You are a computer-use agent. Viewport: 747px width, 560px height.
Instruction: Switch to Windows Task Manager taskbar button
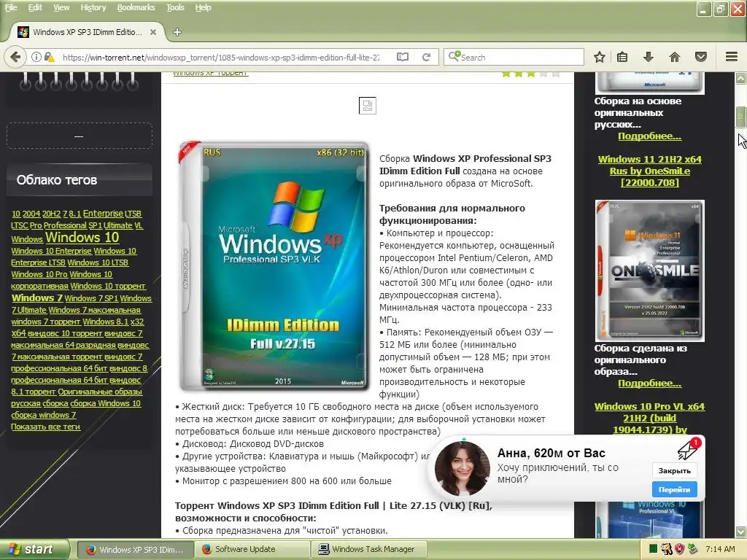(x=368, y=549)
